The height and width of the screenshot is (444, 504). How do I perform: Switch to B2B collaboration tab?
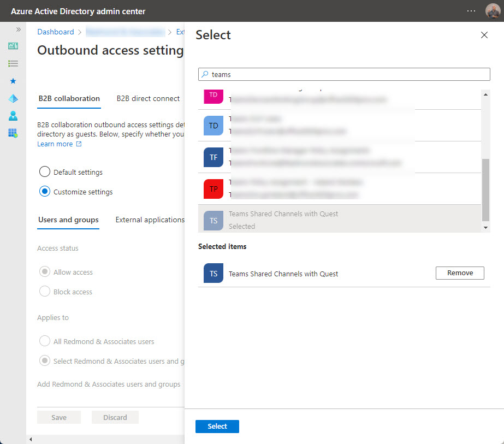(69, 98)
